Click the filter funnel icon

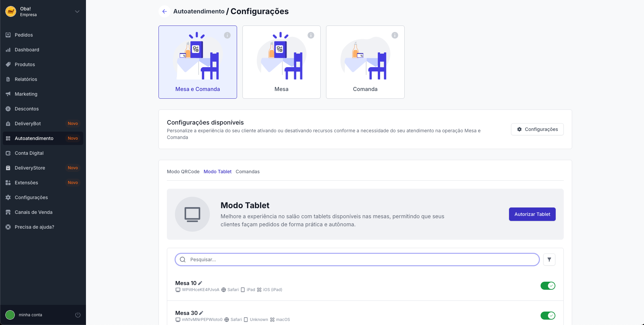[549, 260]
